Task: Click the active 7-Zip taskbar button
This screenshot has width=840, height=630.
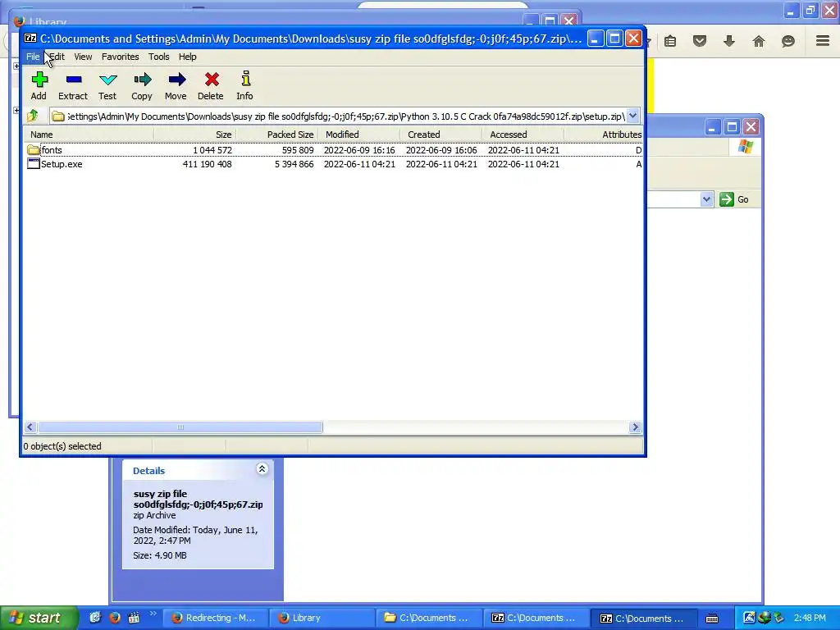Action: 643,619
